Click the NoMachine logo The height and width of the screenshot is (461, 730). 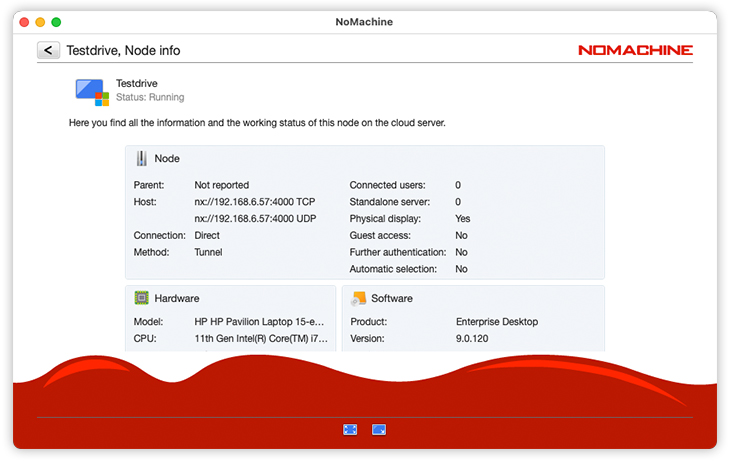[x=635, y=50]
